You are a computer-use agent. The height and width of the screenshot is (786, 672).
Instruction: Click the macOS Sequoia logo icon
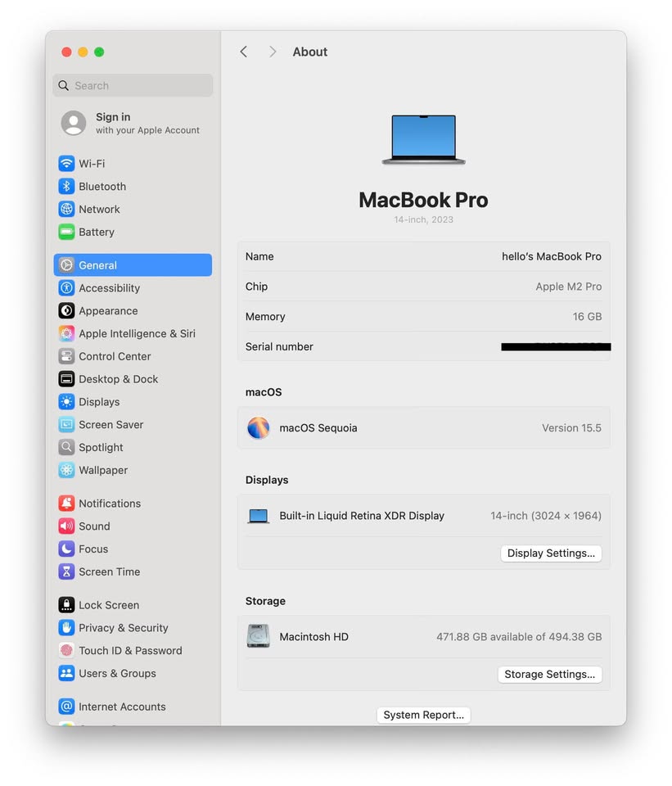pyautogui.click(x=259, y=427)
